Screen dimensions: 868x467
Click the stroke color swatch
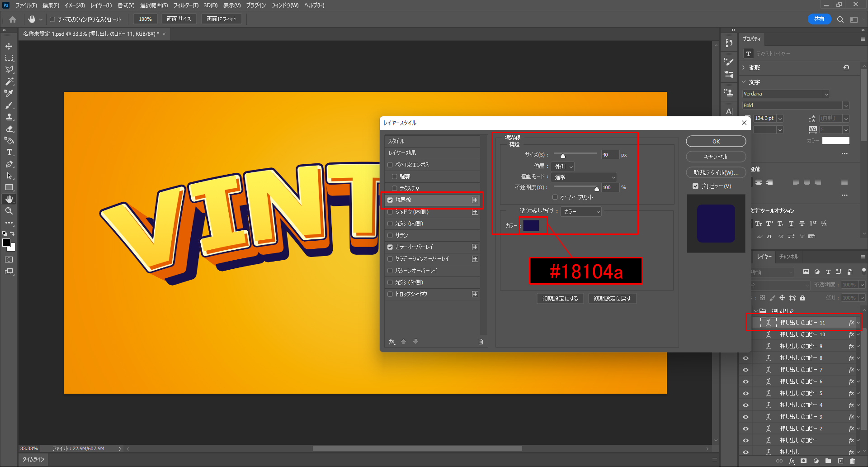point(531,225)
